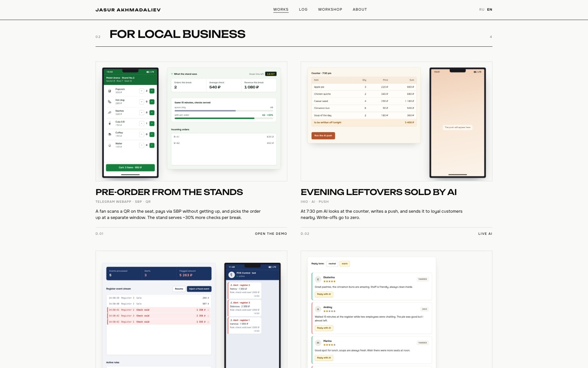The height and width of the screenshot is (368, 588).
Task: Switch site language to EN
Action: [490, 10]
